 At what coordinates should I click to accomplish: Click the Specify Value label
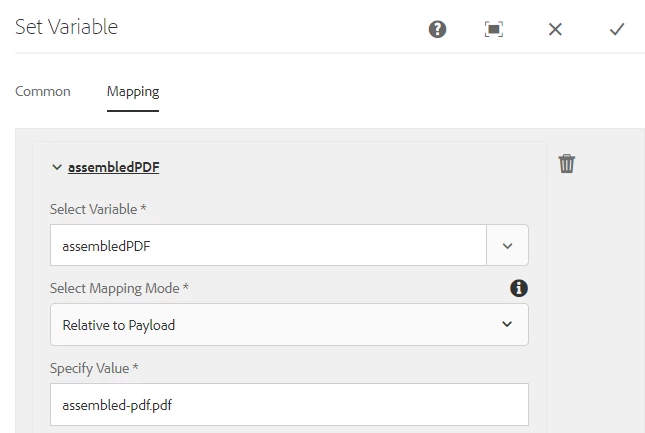(94, 368)
